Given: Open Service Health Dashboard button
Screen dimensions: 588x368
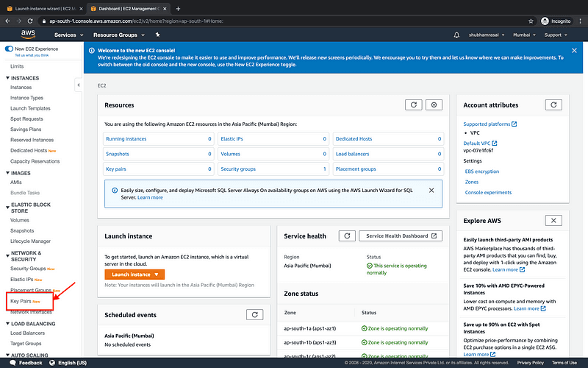Looking at the screenshot, I should click(x=401, y=236).
